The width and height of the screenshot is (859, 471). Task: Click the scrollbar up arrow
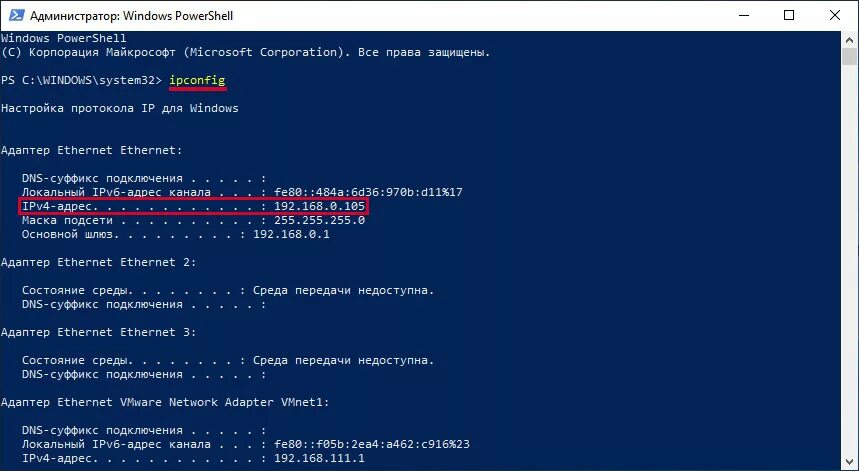(x=849, y=39)
